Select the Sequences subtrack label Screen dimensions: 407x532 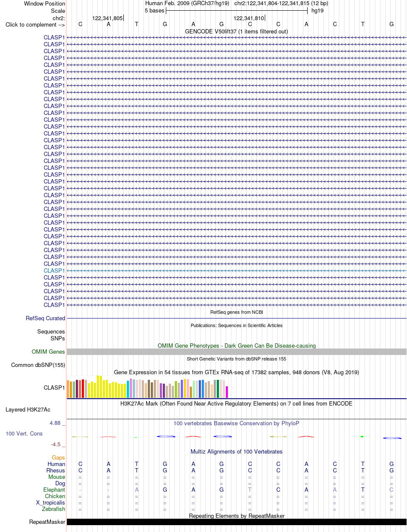[x=51, y=331]
